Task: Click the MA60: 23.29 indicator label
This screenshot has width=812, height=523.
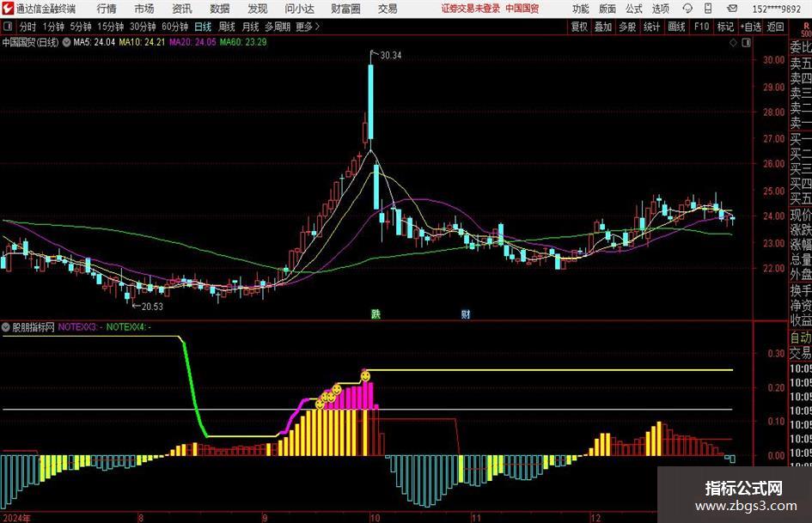Action: tap(243, 42)
